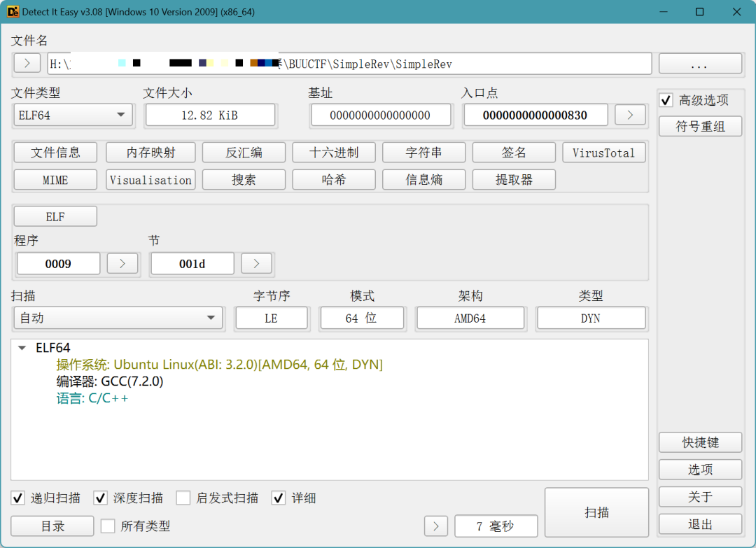
Task: Open the 签名 signatures view
Action: pos(514,153)
